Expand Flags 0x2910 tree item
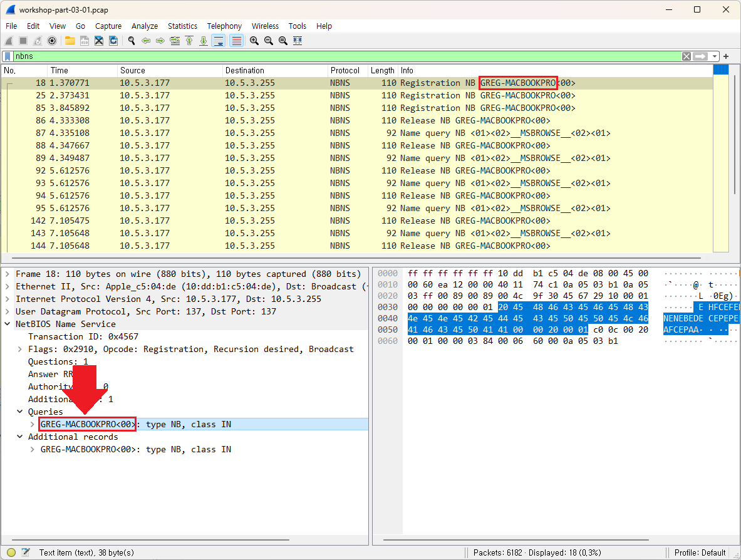The height and width of the screenshot is (560, 741). pos(20,350)
